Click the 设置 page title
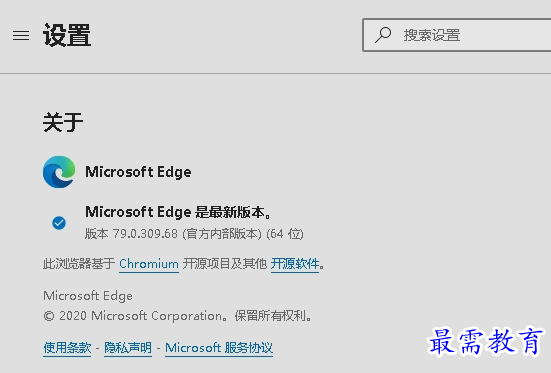 coord(67,35)
